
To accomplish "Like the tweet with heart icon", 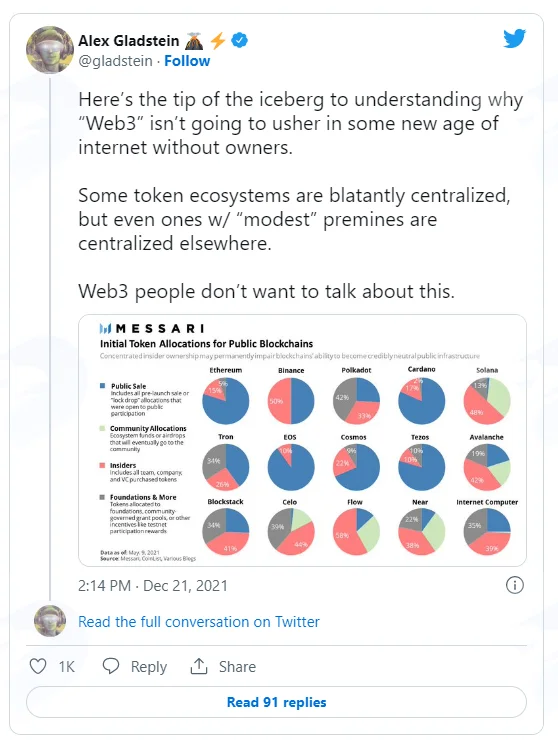I will coord(38,666).
